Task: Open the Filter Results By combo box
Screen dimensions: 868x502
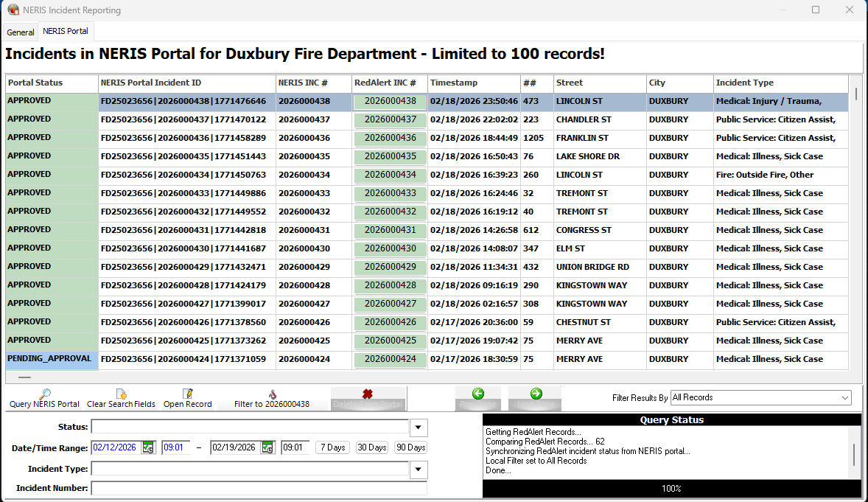Action: [x=760, y=398]
